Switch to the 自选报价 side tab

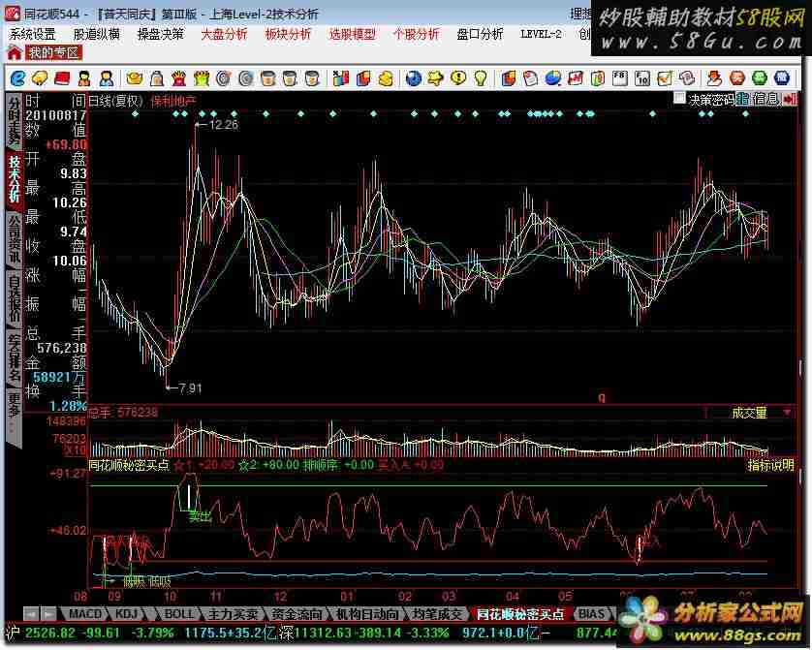pos(14,297)
